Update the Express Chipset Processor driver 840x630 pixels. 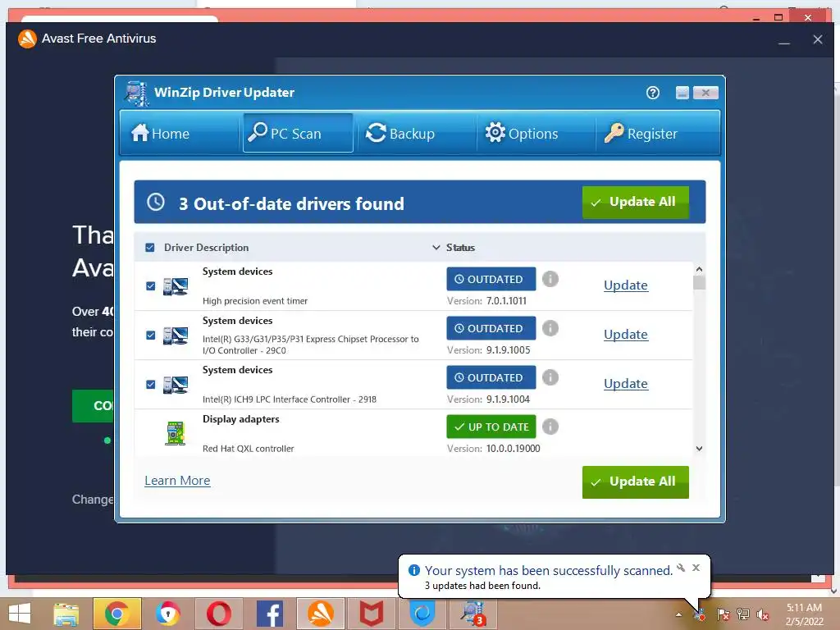[x=626, y=335]
